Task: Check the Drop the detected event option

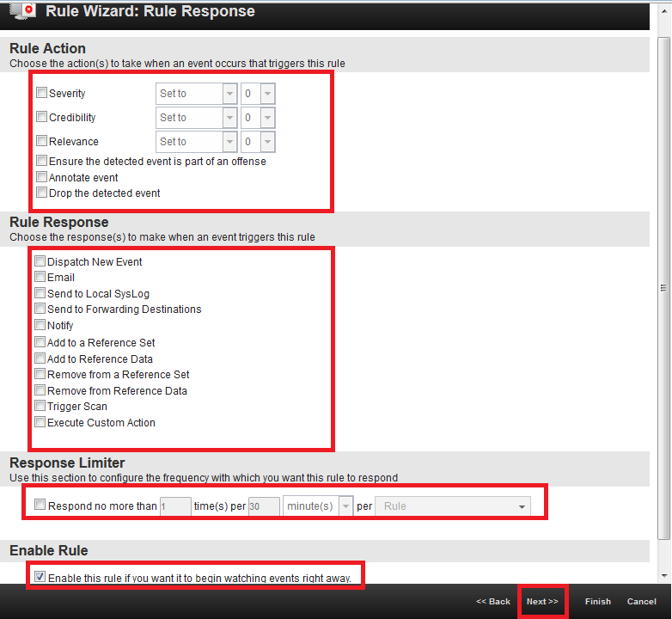Action: pos(41,193)
